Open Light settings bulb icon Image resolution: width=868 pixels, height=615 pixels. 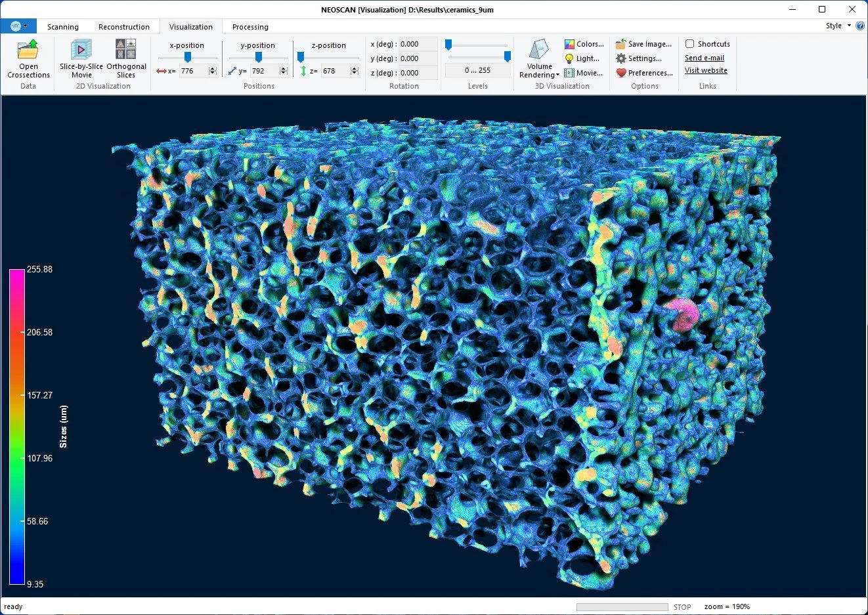tap(569, 58)
